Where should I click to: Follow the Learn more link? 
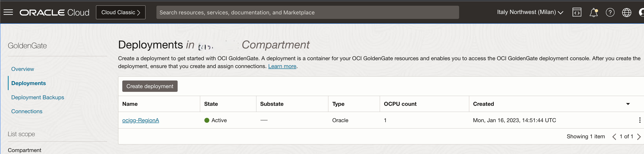point(282,66)
